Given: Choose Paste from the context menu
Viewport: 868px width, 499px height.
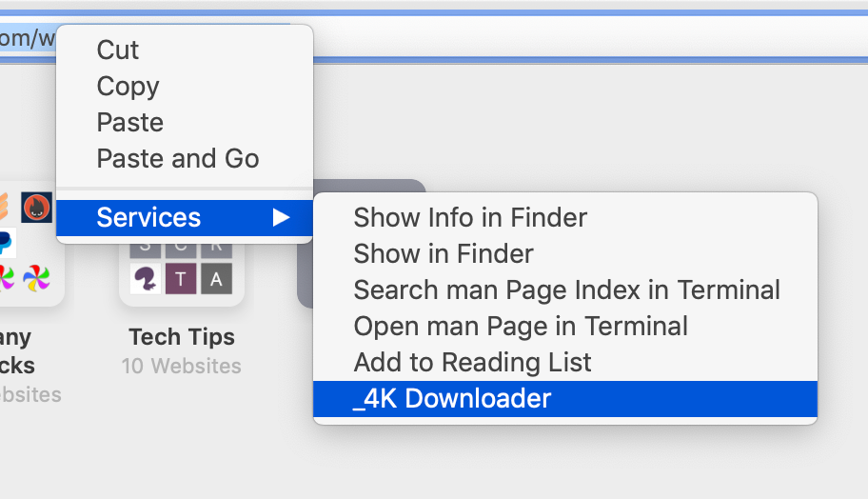Looking at the screenshot, I should pos(185,123).
